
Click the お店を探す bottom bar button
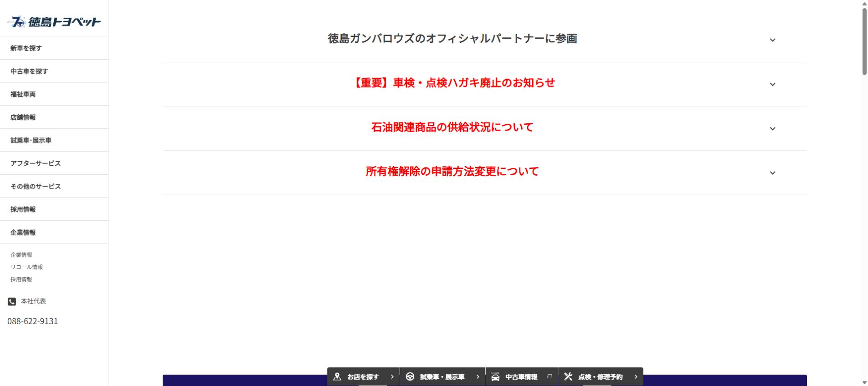363,377
